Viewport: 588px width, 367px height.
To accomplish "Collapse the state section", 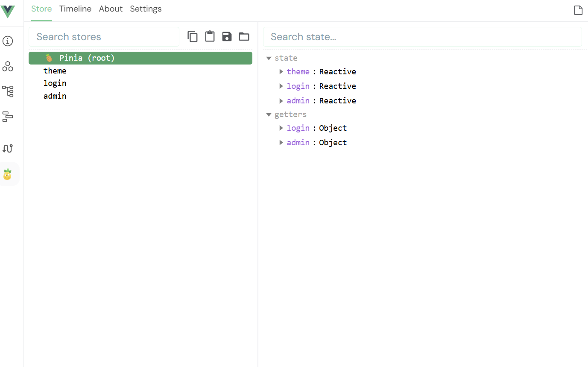I will click(269, 58).
